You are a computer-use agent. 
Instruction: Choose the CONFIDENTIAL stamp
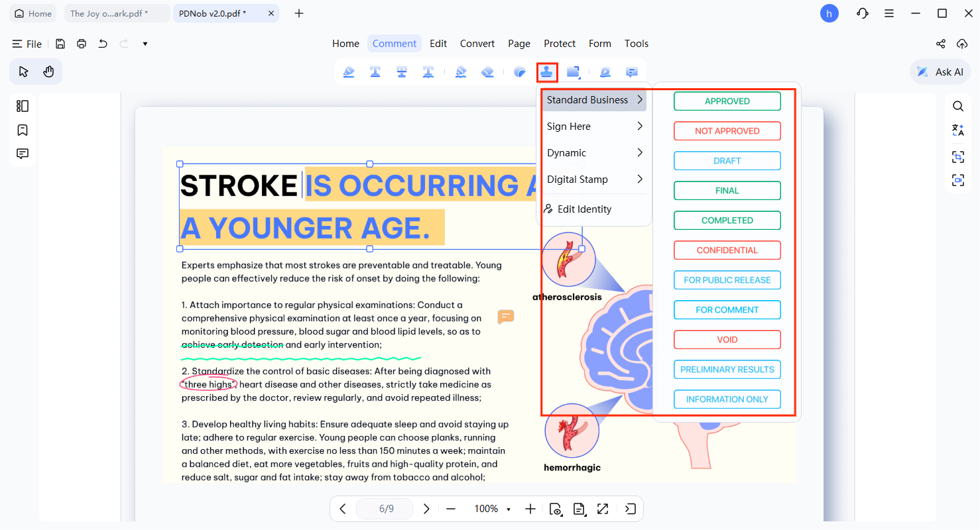tap(727, 250)
